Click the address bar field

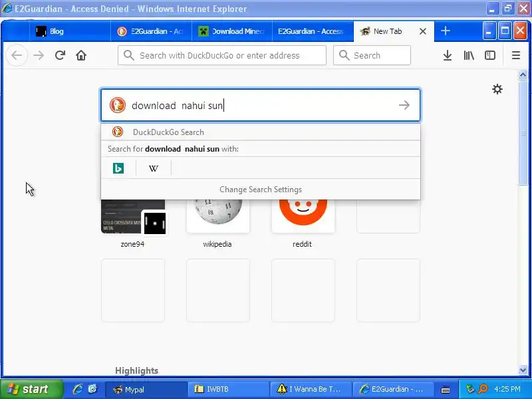pos(222,55)
